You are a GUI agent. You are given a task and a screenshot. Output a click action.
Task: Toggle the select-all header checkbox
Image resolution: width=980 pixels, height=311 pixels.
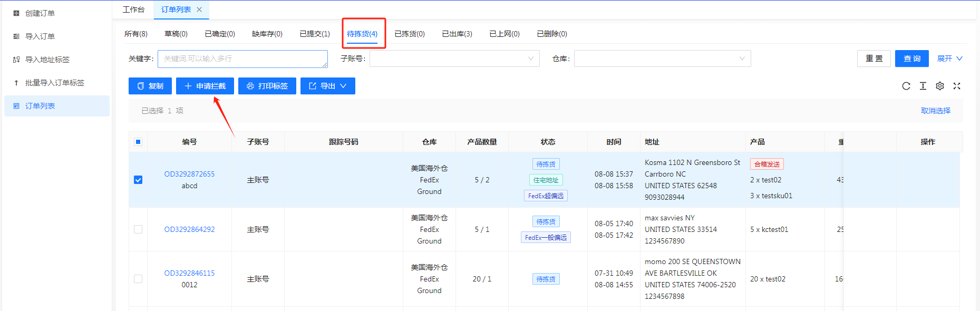tap(138, 142)
